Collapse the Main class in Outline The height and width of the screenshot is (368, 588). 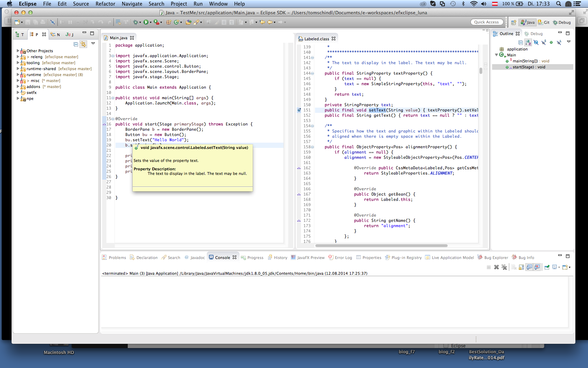(496, 55)
